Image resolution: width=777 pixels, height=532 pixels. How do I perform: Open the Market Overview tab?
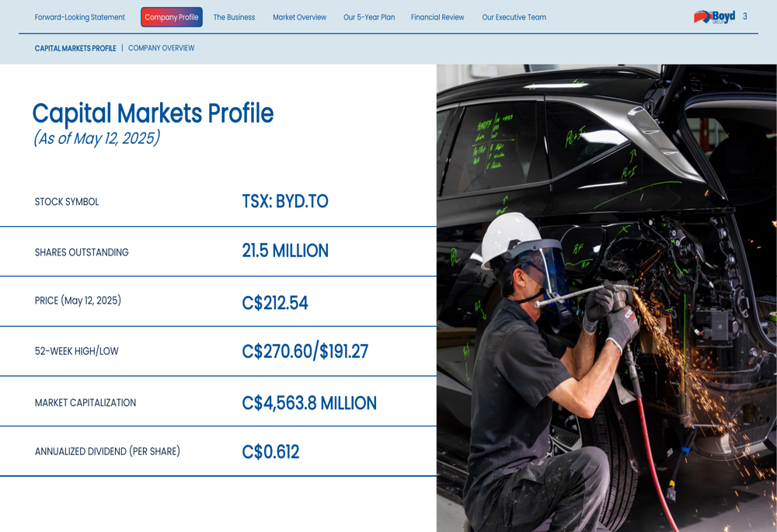(x=299, y=17)
